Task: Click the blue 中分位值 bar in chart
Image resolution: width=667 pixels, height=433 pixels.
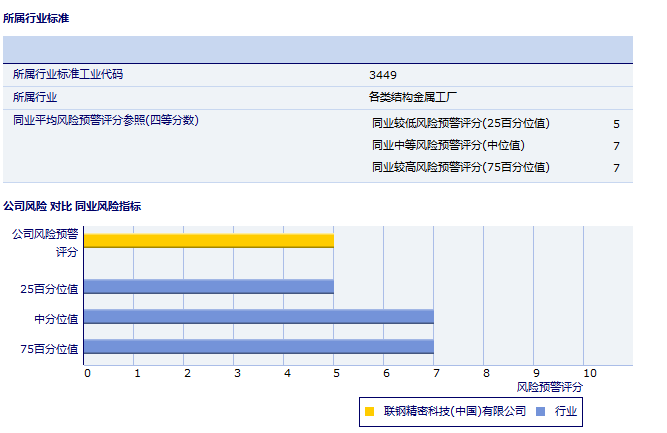Action: [x=258, y=317]
